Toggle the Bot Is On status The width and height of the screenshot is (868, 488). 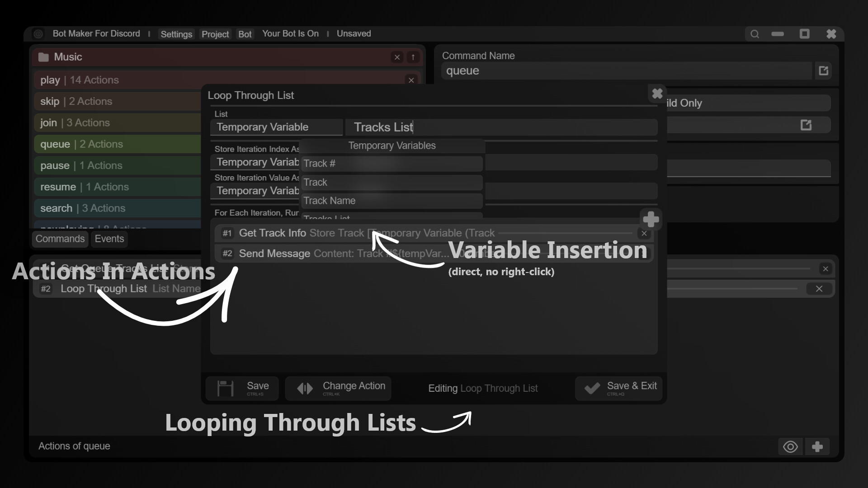(291, 33)
